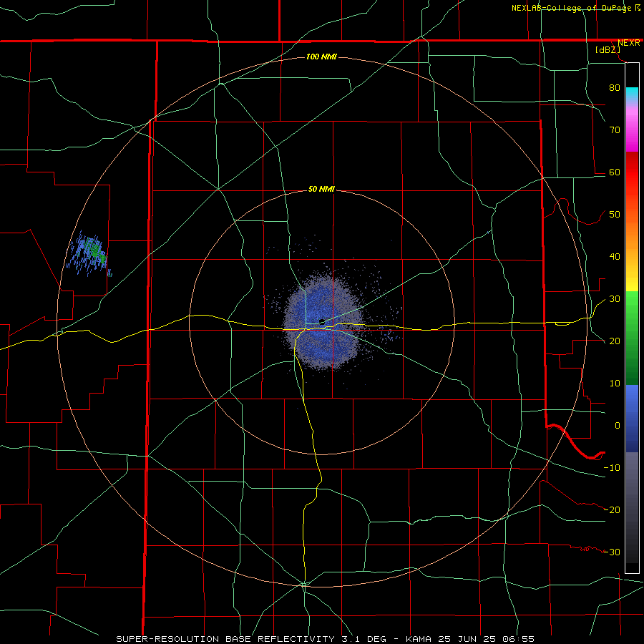Viewport: 644px width, 644px height.
Task: Click the 10 value on dBZ scale
Action: (615, 384)
